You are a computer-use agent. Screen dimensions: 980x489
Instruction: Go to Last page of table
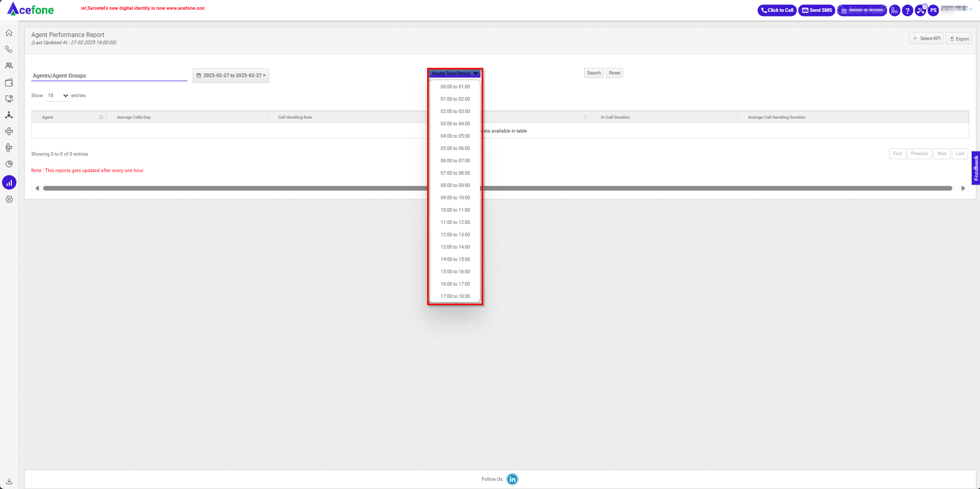[960, 154]
